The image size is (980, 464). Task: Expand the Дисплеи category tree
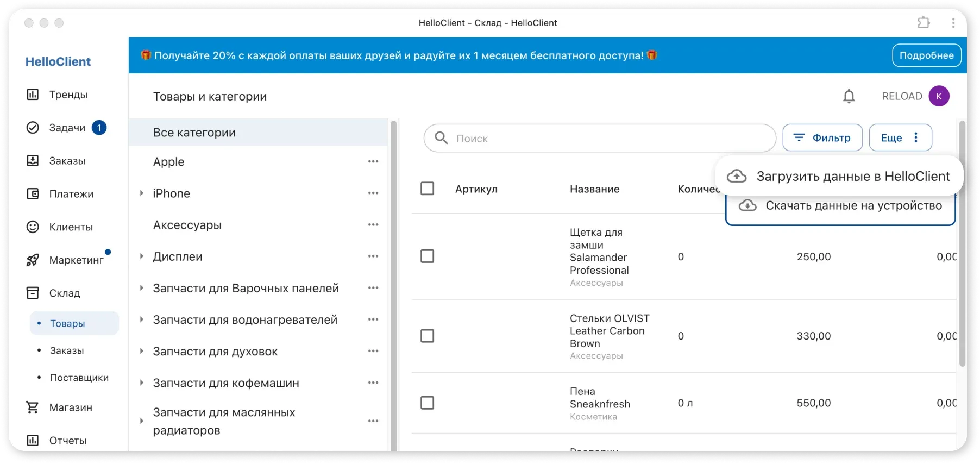click(141, 256)
